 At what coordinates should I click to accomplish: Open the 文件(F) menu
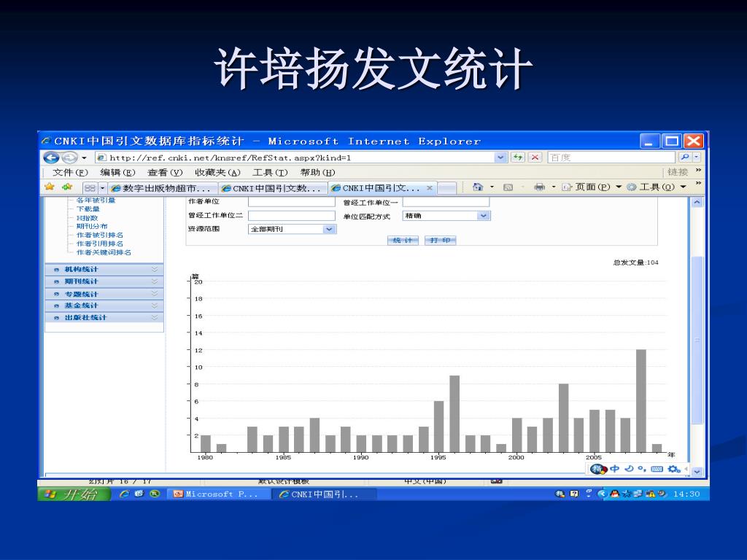[70, 172]
